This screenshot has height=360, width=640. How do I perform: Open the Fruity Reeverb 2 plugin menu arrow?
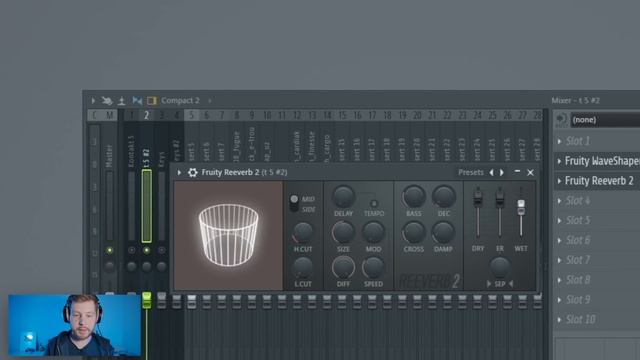[179, 173]
